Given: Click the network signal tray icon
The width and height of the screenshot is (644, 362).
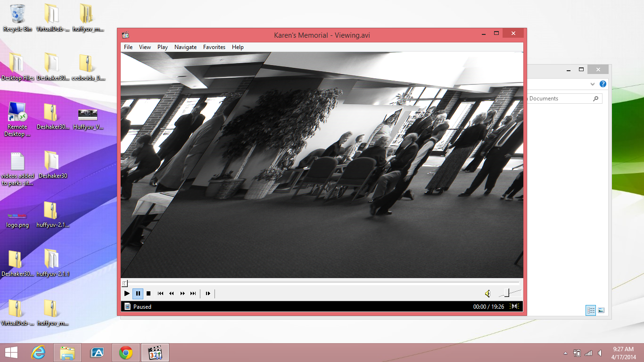Looking at the screenshot, I should pos(588,353).
